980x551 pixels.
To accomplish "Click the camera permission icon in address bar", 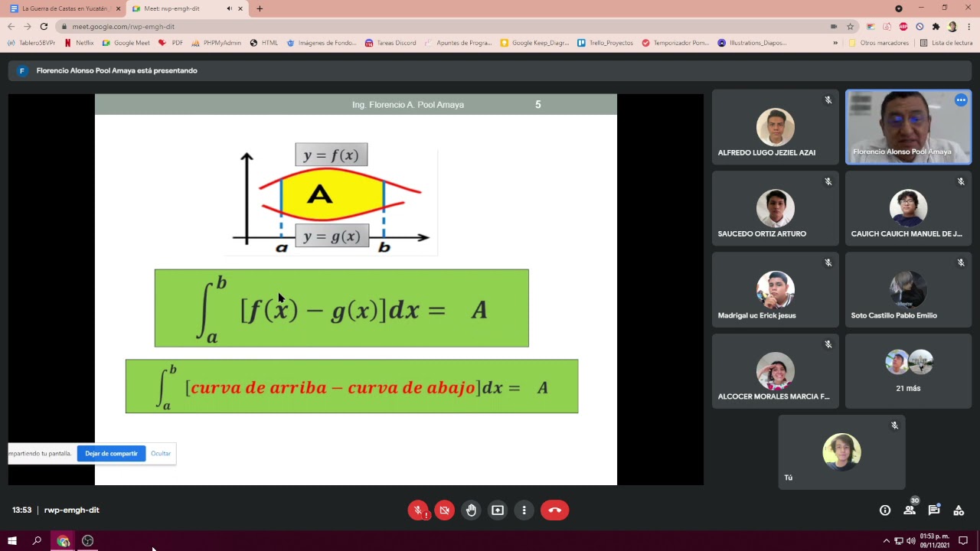I will coord(834,26).
